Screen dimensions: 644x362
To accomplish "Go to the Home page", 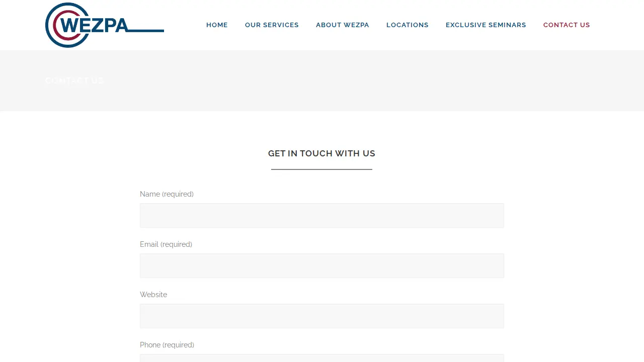I will click(217, 25).
